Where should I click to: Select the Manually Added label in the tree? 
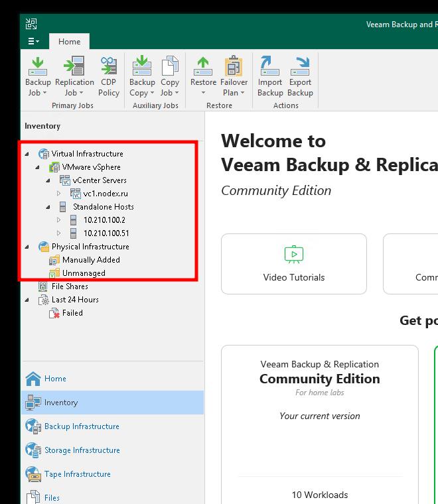91,260
